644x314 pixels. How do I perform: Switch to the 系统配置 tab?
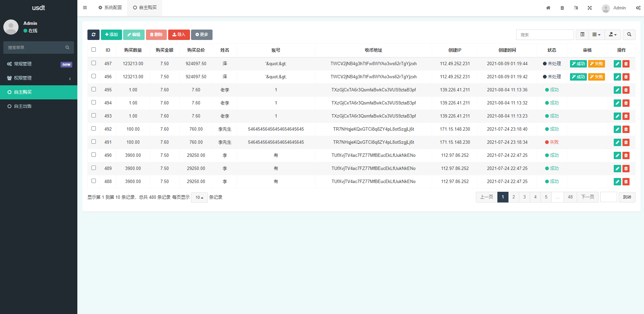(110, 7)
